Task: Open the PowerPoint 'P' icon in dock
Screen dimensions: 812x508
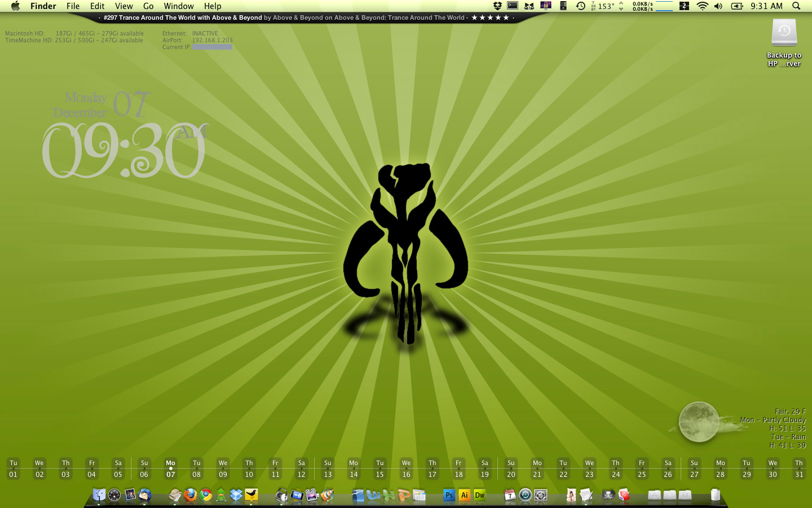Action: coord(404,495)
